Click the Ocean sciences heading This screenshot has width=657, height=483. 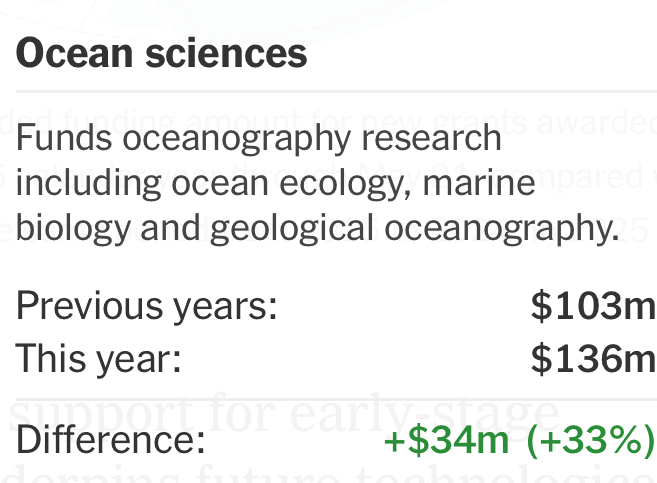(x=161, y=54)
